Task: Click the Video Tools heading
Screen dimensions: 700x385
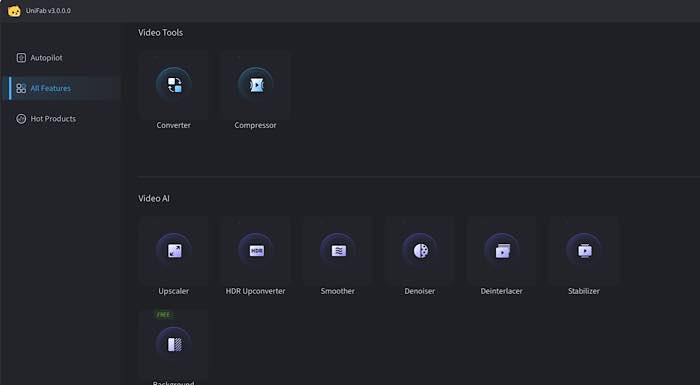Action: point(161,32)
